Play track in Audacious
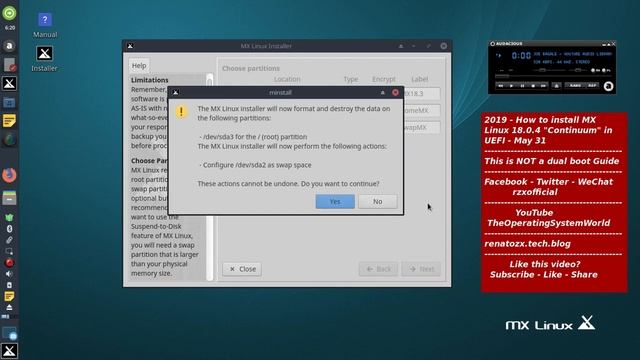640x360 pixels. point(511,86)
